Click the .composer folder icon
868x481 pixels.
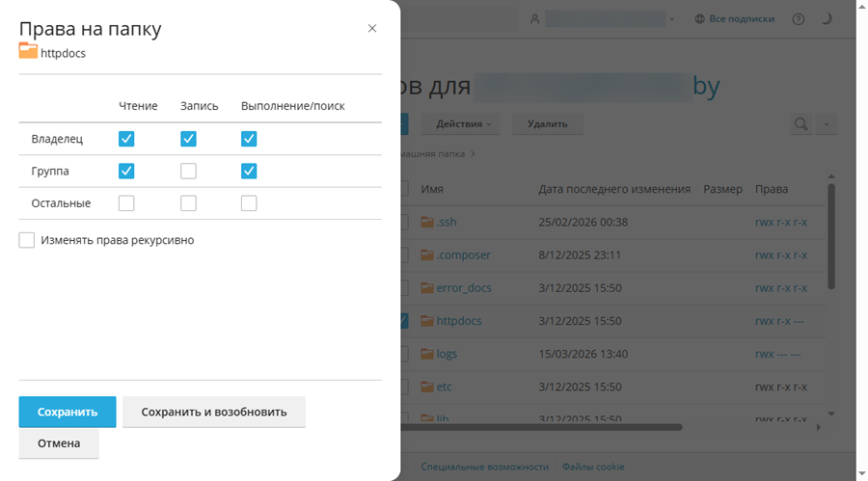pyautogui.click(x=428, y=255)
